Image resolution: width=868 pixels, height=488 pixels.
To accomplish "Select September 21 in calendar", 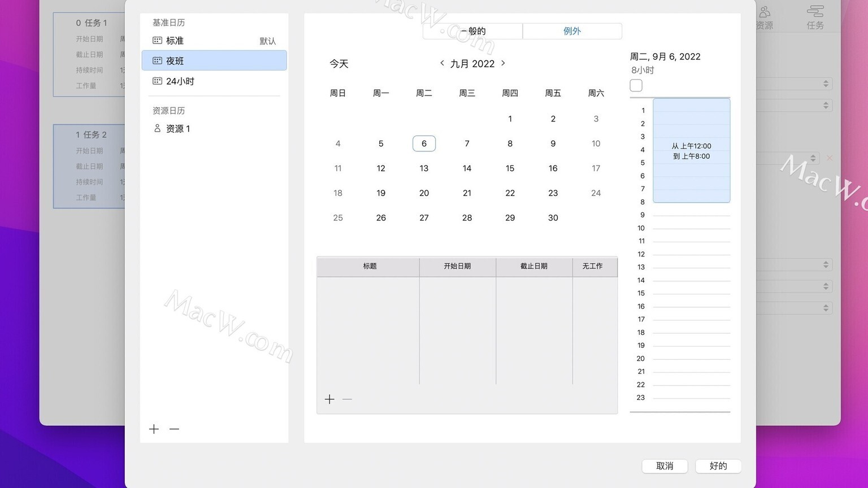I will pyautogui.click(x=467, y=193).
